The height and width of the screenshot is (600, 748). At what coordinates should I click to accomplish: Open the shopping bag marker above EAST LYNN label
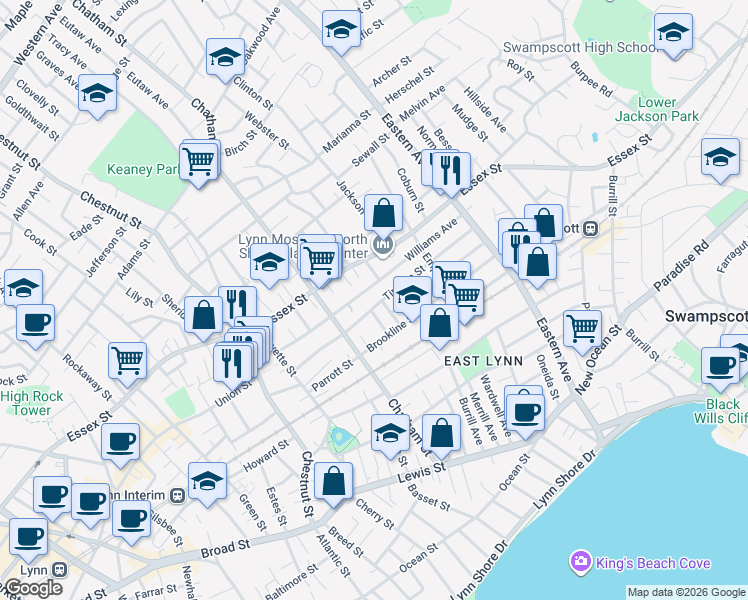[439, 326]
